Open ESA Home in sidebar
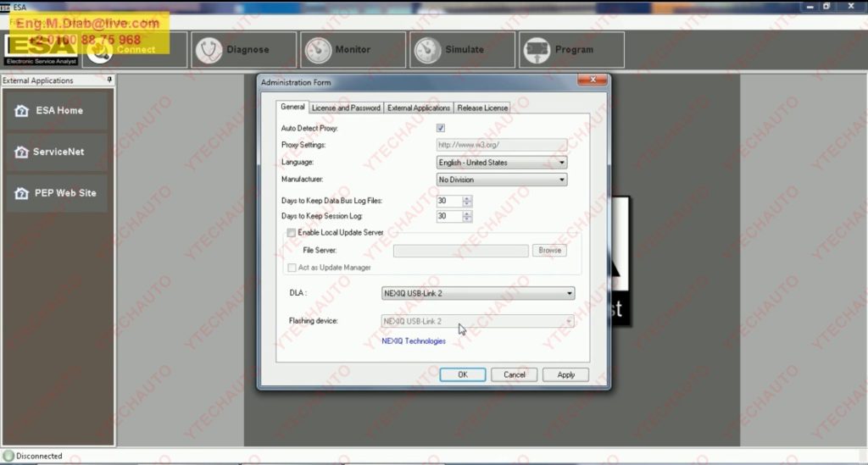Viewport: 868px width, 465px height. (57, 111)
